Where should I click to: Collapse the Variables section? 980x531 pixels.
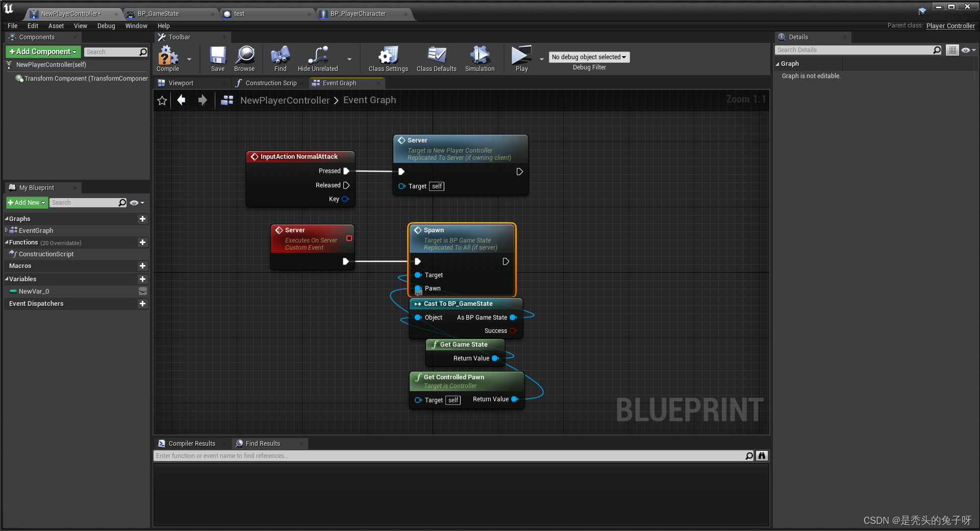(6, 279)
